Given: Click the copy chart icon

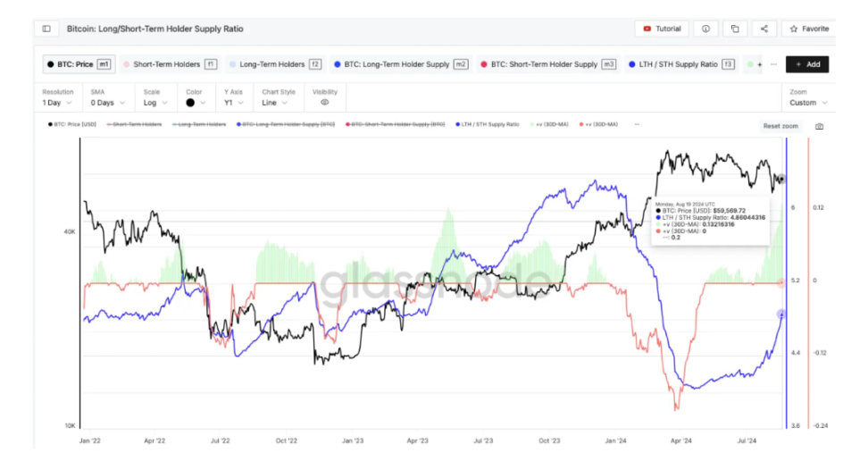Looking at the screenshot, I should pos(735,29).
